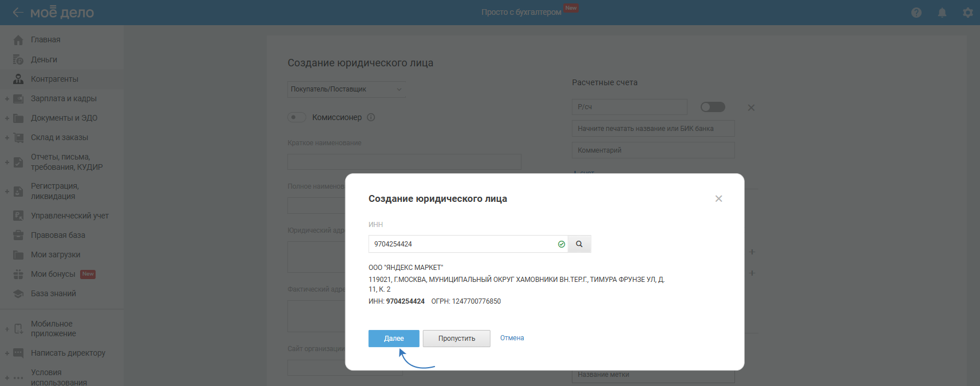980x386 pixels.
Task: Click the back arrow next to Моё дело logo
Action: pyautogui.click(x=18, y=12)
